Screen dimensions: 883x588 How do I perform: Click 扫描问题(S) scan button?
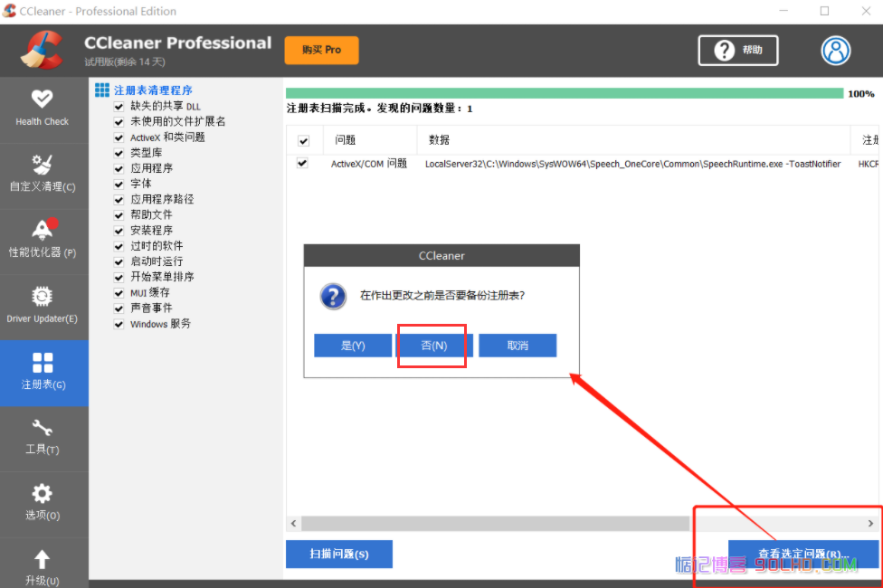[339, 555]
